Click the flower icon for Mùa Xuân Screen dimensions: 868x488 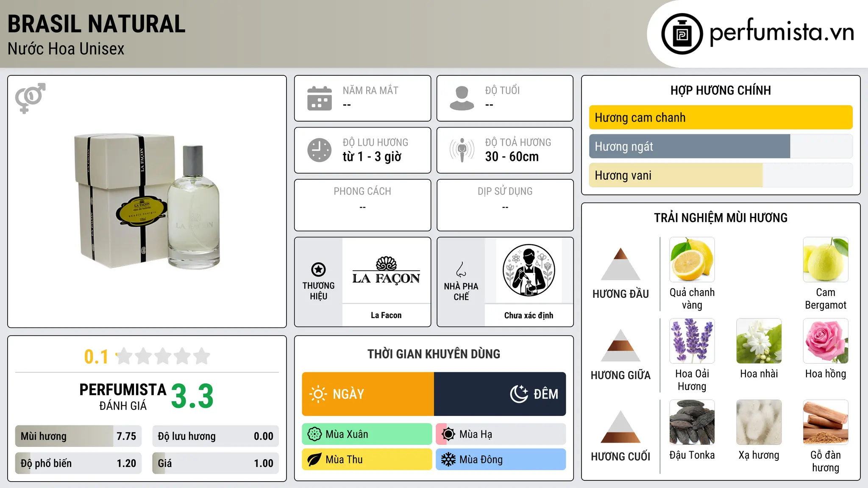tap(314, 434)
